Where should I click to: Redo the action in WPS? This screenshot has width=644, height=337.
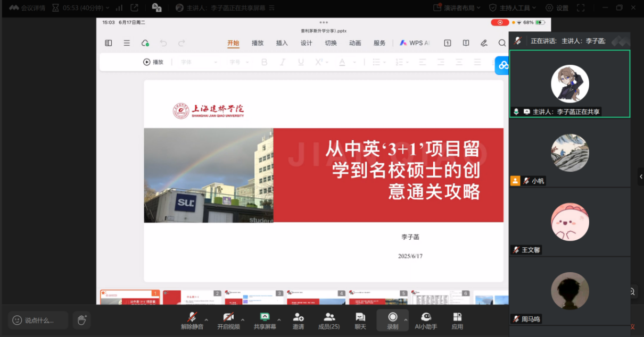tap(181, 43)
